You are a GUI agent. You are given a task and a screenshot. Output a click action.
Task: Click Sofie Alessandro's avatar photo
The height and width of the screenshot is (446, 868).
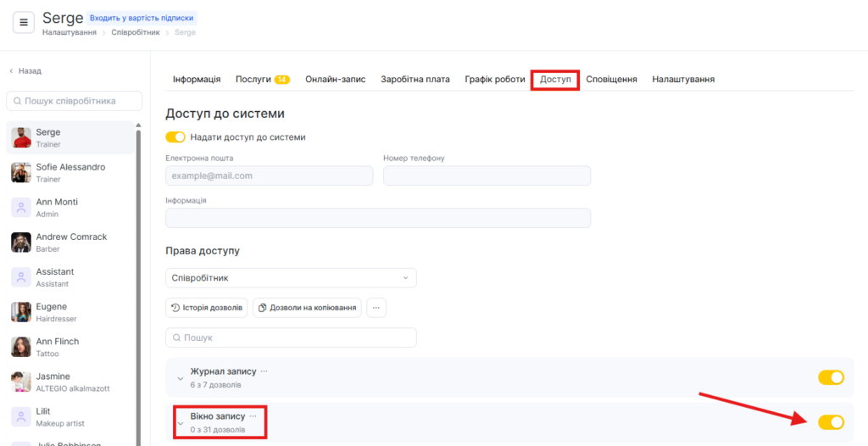21,173
